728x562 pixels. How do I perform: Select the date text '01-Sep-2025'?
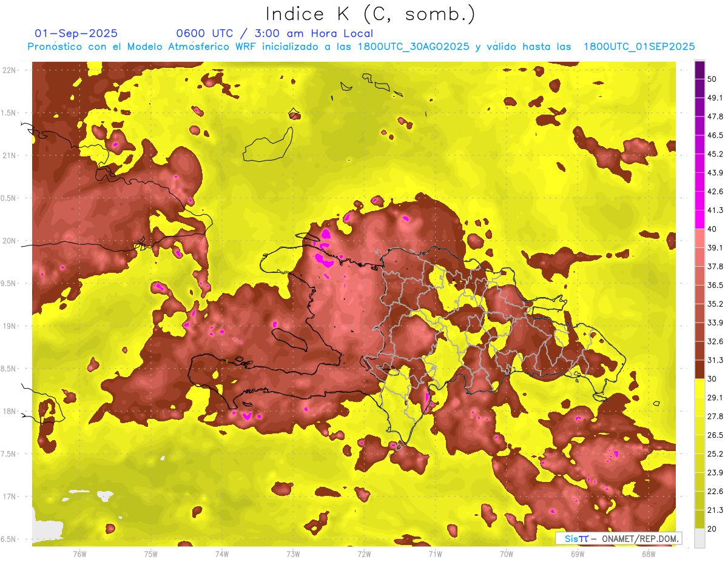pyautogui.click(x=76, y=33)
